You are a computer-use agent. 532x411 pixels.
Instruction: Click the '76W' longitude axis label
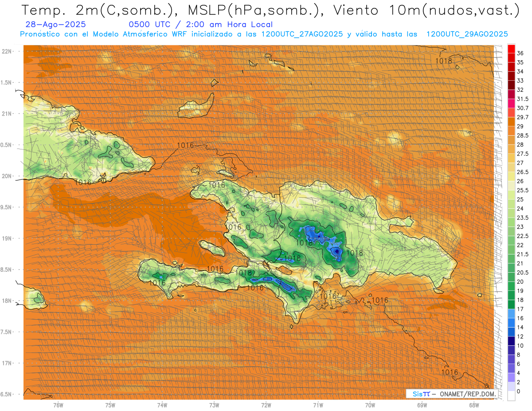coord(58,405)
